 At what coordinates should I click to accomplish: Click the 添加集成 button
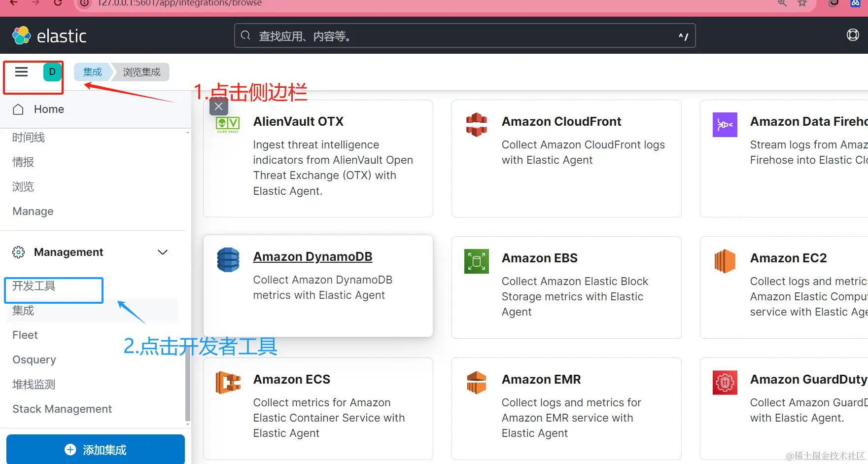pyautogui.click(x=96, y=449)
